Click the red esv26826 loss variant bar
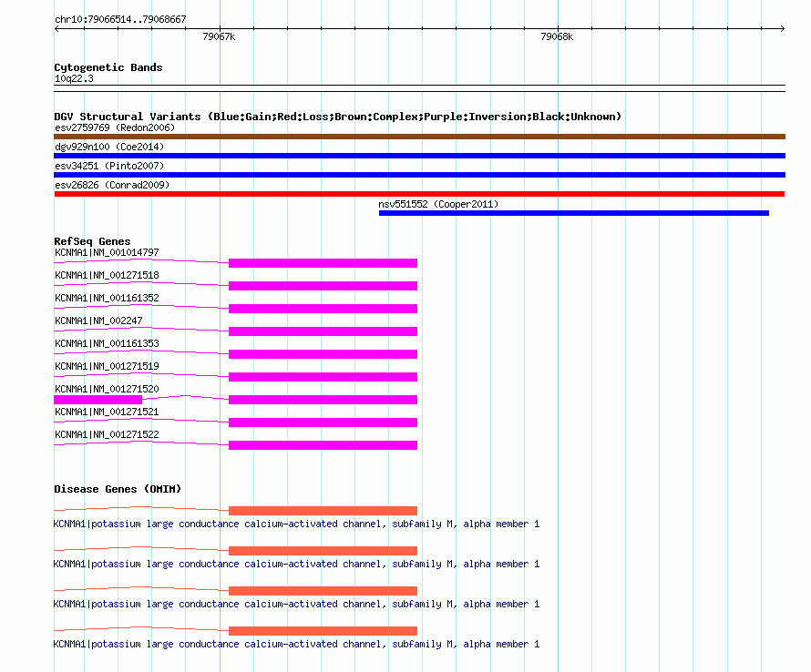 [419, 194]
